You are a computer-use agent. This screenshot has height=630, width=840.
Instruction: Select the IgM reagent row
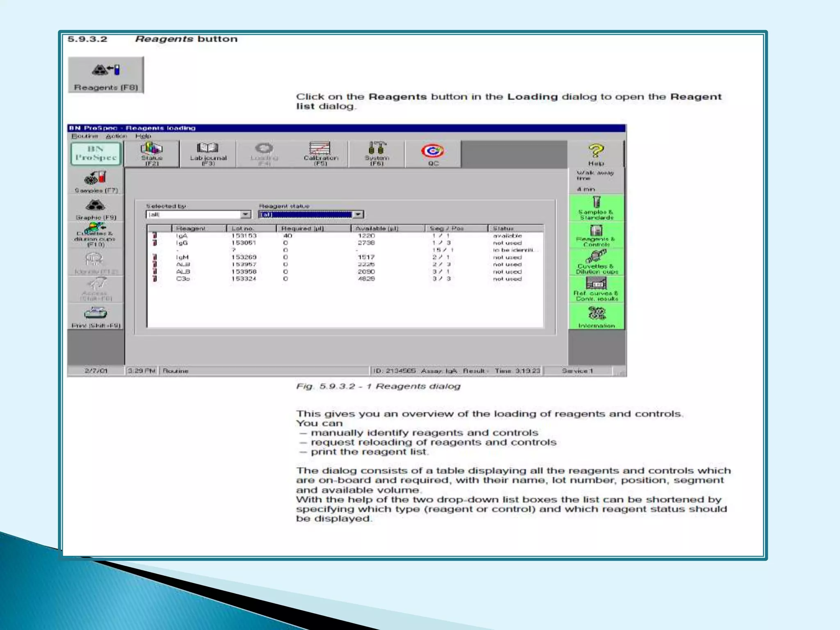[183, 257]
